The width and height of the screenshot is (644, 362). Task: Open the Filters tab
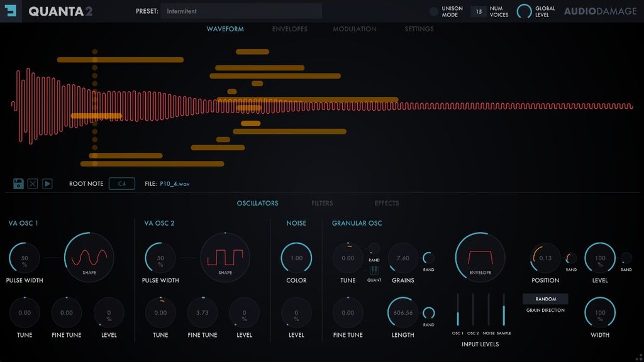coord(322,203)
